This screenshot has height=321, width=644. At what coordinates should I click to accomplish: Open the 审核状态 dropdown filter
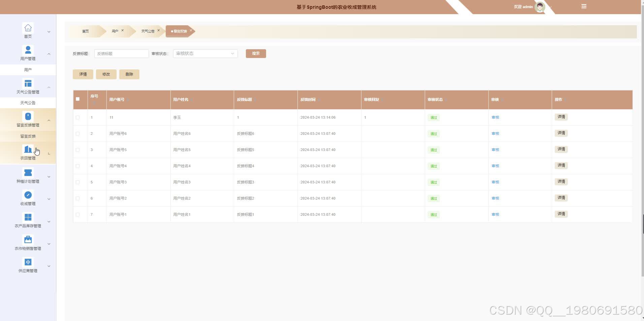(x=205, y=54)
